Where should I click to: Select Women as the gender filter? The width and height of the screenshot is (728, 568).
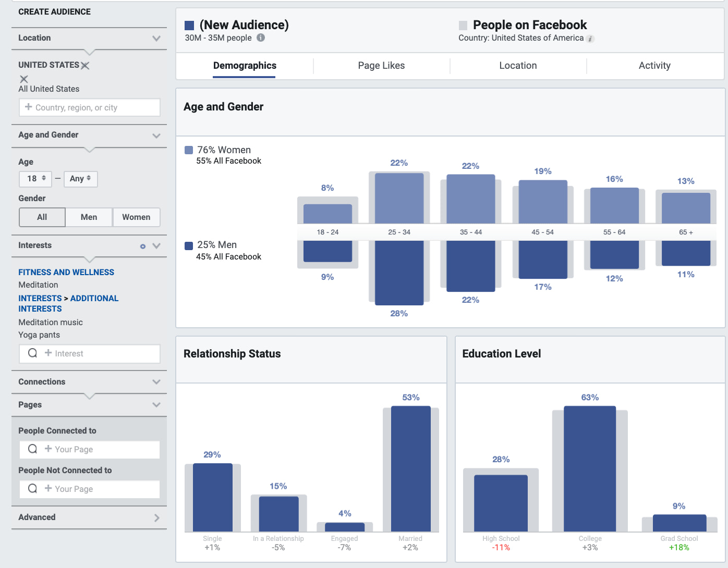(x=136, y=217)
